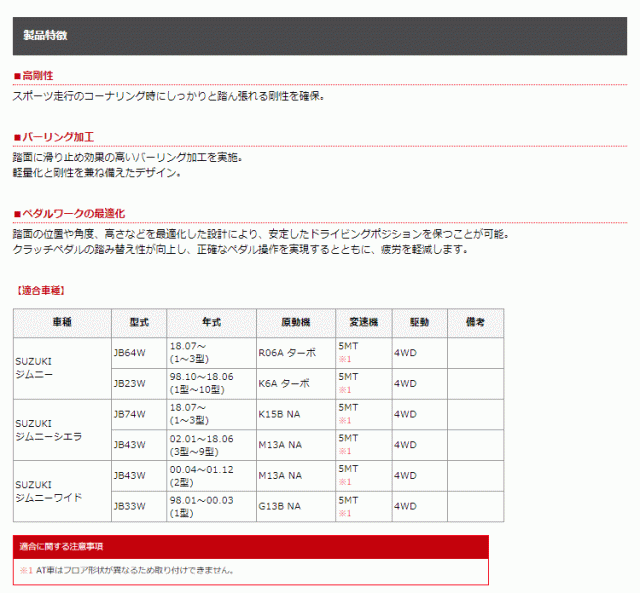Click the red 適合に関する注意事項 banner
Screen dimensions: 640x593
click(250, 547)
